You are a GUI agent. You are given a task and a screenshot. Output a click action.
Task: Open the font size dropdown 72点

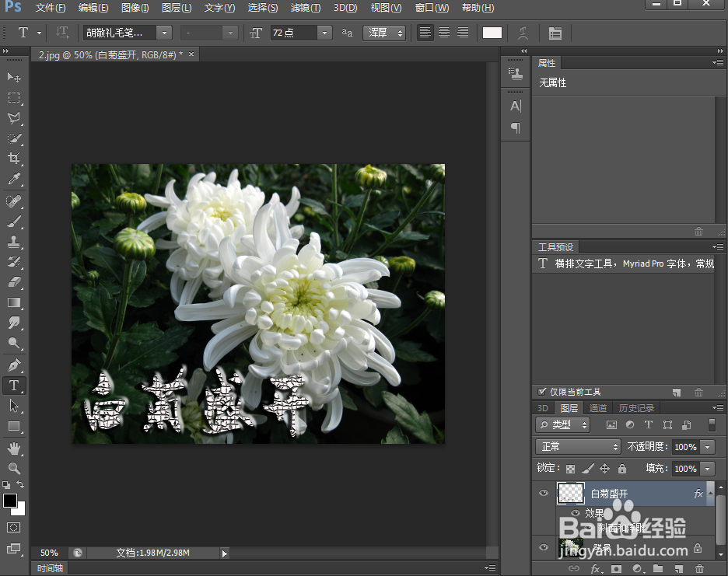click(x=324, y=33)
